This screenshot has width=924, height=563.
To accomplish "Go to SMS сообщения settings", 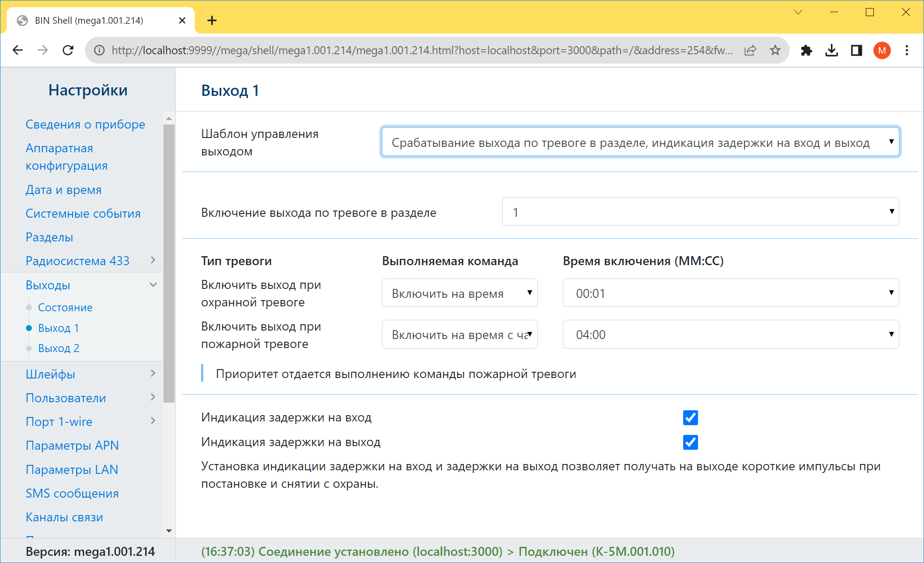I will point(72,493).
